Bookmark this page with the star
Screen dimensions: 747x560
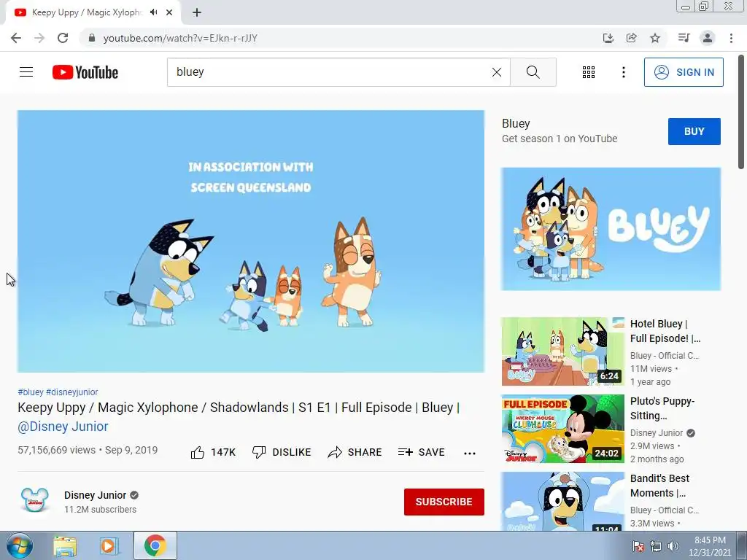coord(655,38)
